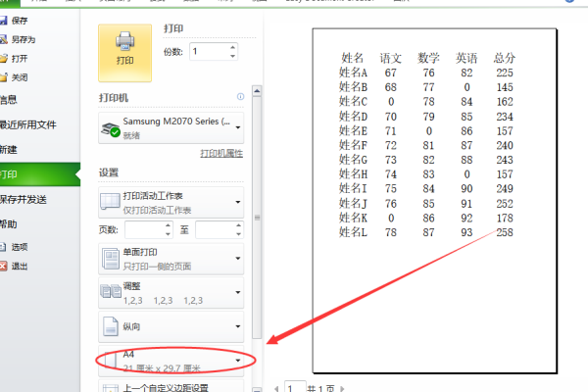Open the 纵向 portrait orientation dropdown

click(x=171, y=326)
